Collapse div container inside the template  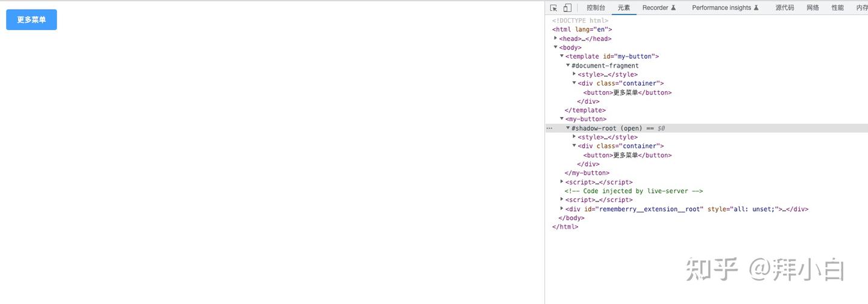click(x=574, y=83)
